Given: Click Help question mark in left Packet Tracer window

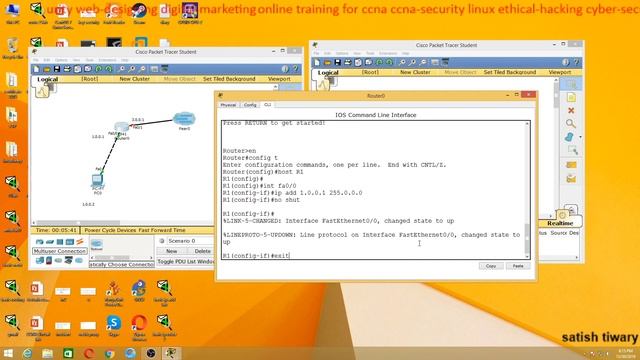Looking at the screenshot, I should click(x=296, y=69).
